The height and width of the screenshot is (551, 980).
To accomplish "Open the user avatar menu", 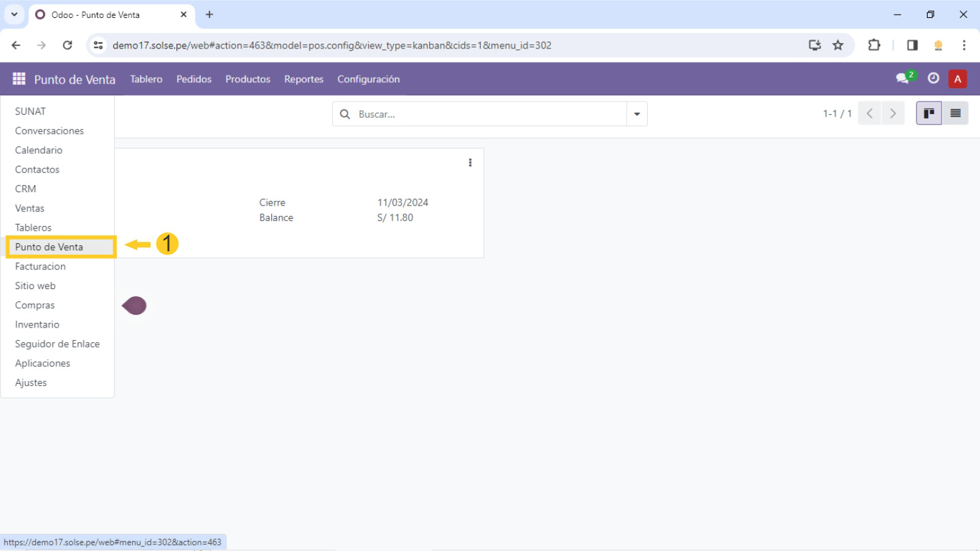I will [957, 79].
